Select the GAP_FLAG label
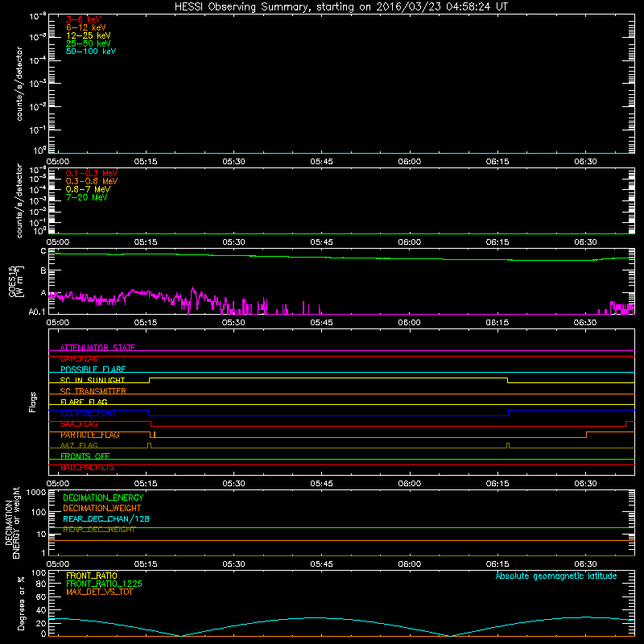 pos(79,359)
